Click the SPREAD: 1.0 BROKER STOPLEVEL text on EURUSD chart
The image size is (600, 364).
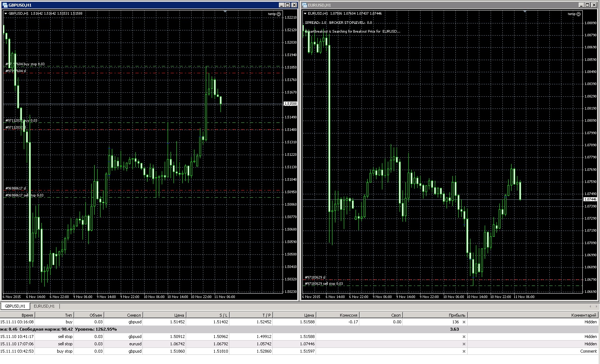(x=338, y=23)
